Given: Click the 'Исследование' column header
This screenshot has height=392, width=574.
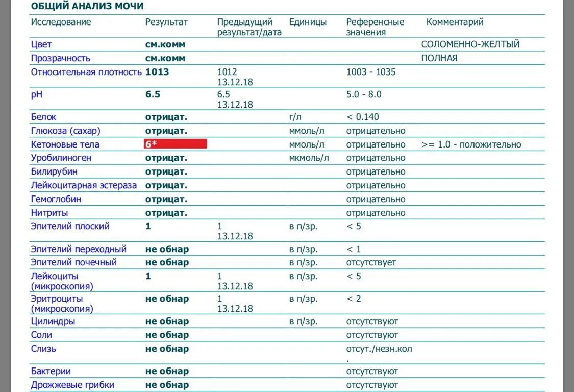Looking at the screenshot, I should 61,22.
